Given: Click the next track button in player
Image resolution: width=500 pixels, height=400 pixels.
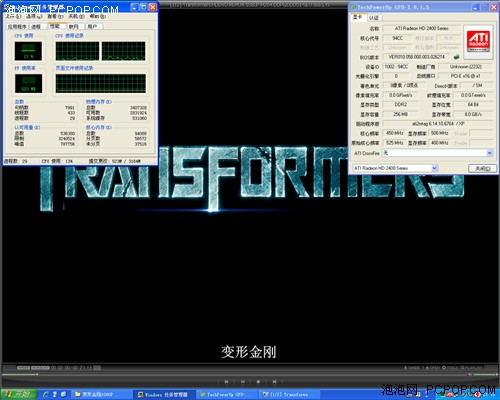Looking at the screenshot, I should [x=274, y=381].
